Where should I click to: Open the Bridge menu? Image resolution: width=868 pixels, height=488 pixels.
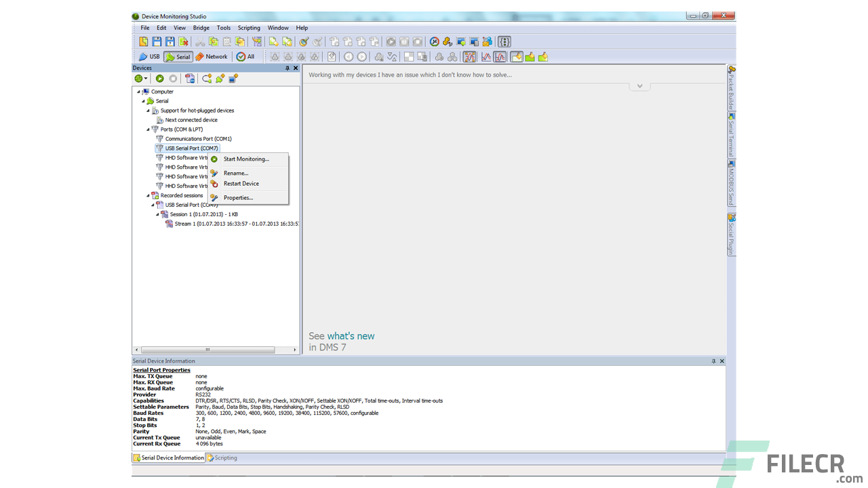pyautogui.click(x=201, y=28)
